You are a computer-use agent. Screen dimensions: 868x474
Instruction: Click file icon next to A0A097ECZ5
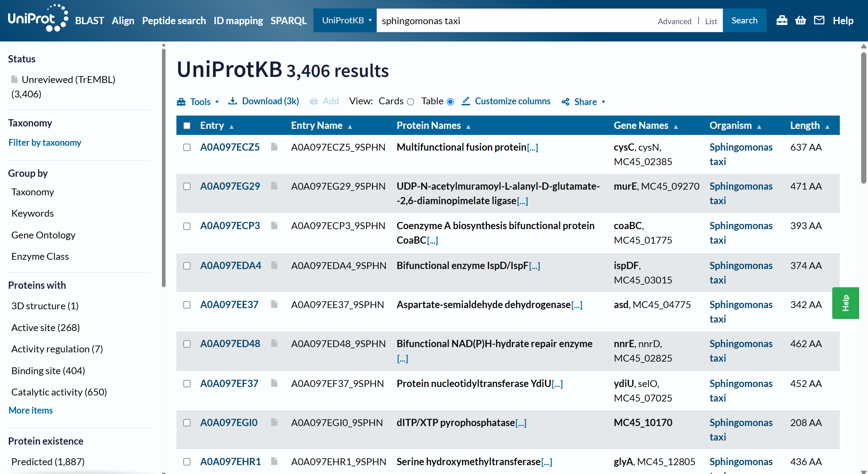point(274,147)
